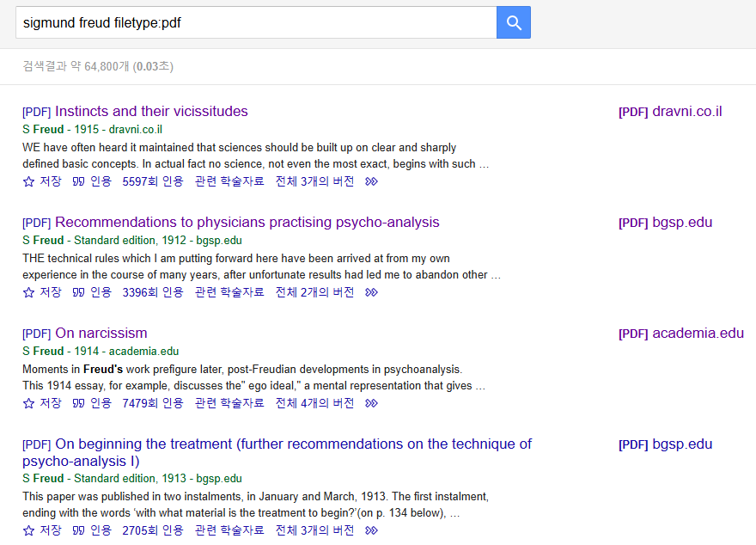View the 2705회 인용 citations link
The image size is (756, 545).
click(x=153, y=530)
